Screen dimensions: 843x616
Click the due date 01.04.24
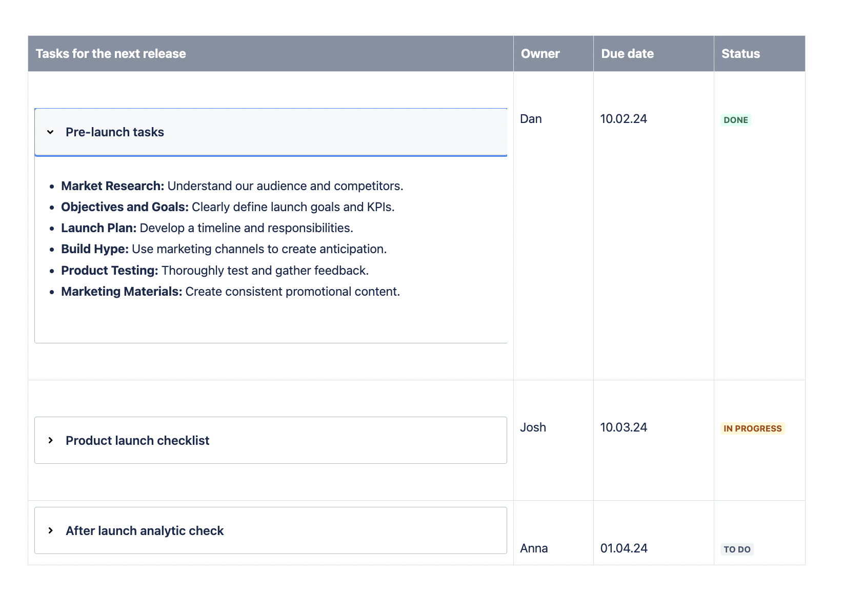624,548
